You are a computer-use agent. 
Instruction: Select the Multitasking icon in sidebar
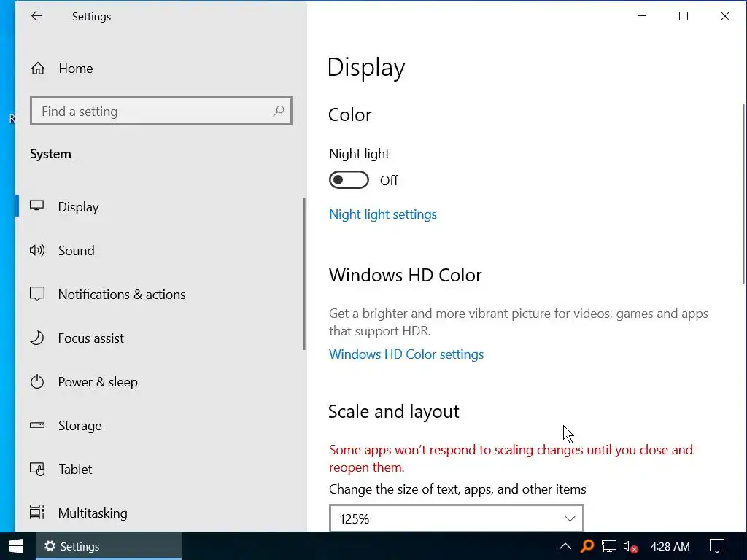coord(36,513)
